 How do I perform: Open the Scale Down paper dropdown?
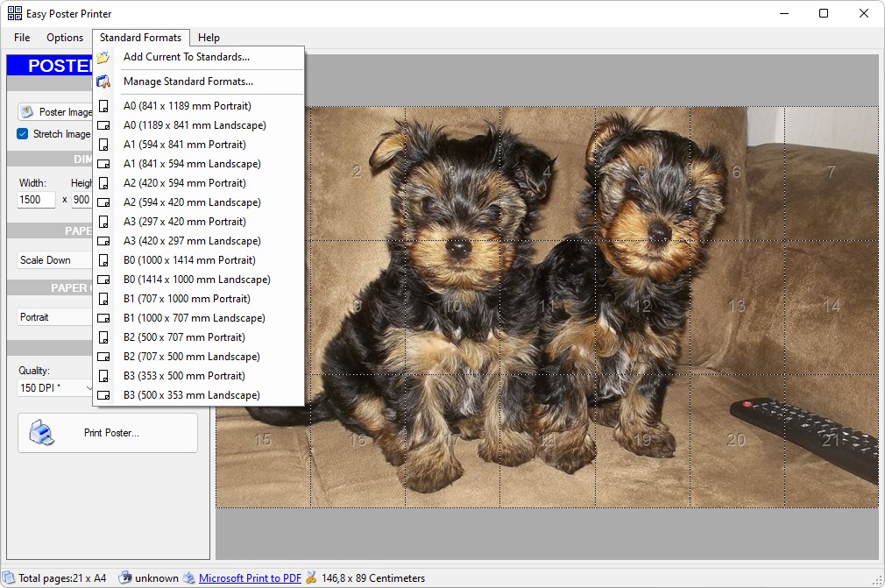point(54,260)
